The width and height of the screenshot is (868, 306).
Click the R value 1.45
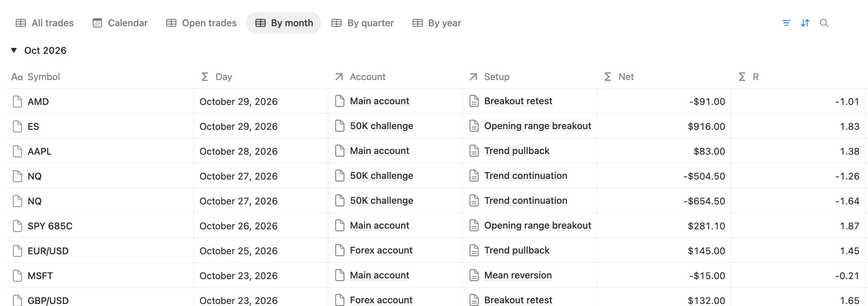(x=850, y=251)
